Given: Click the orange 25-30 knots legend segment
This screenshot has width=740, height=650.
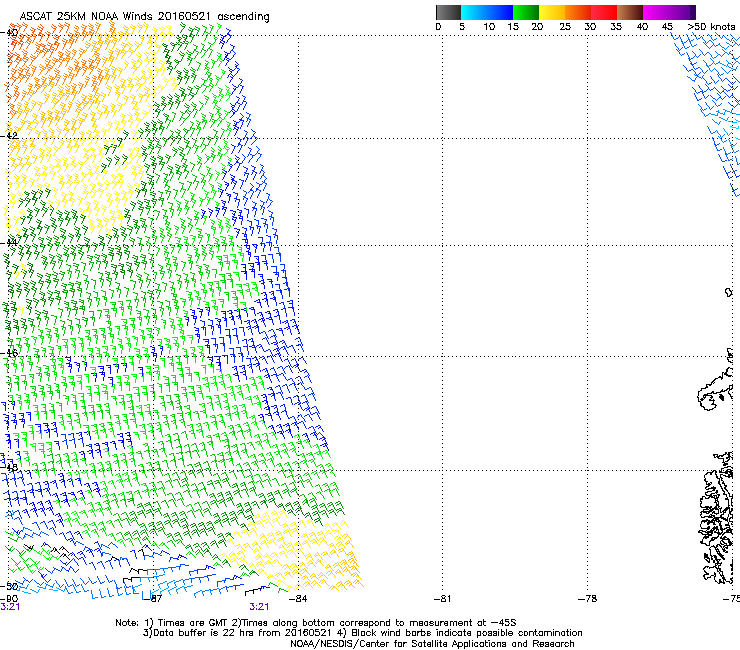Looking at the screenshot, I should (578, 12).
